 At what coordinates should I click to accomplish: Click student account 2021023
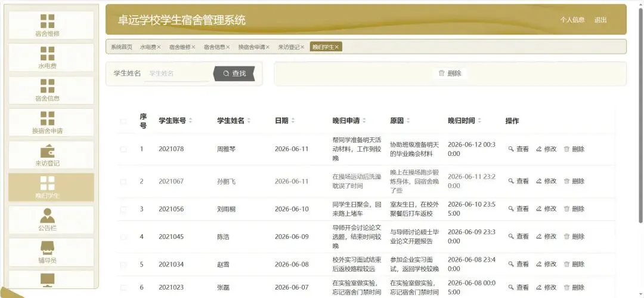click(x=171, y=287)
